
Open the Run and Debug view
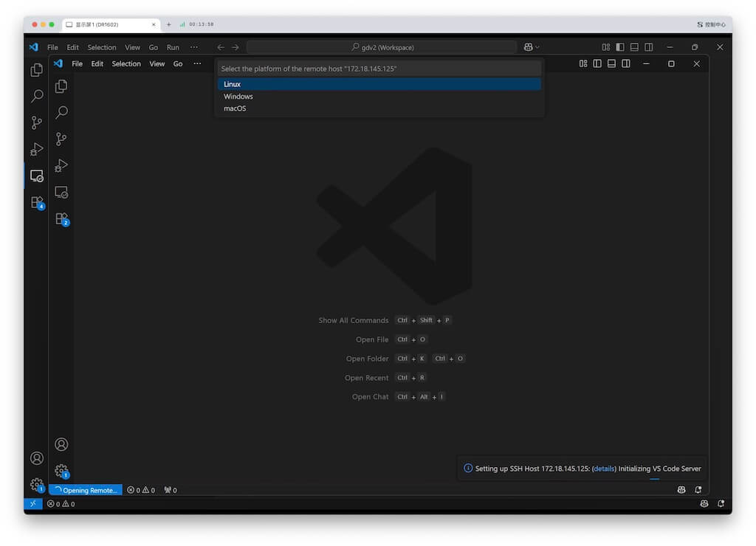coord(61,165)
